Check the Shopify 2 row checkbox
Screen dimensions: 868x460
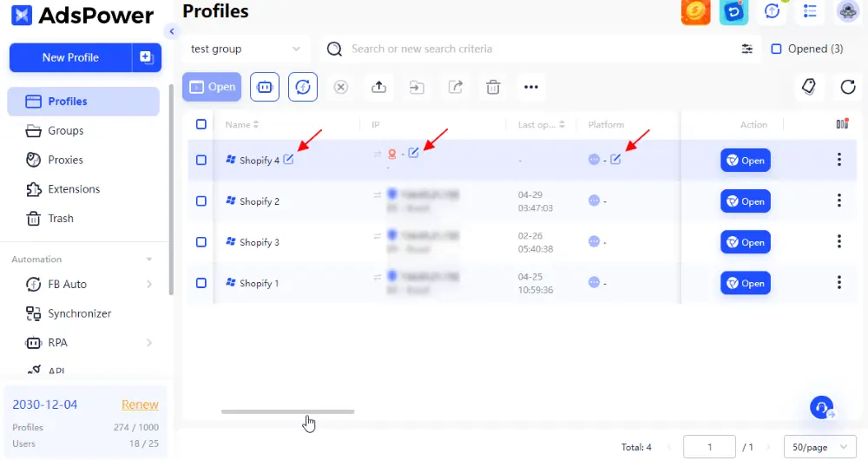tap(201, 201)
